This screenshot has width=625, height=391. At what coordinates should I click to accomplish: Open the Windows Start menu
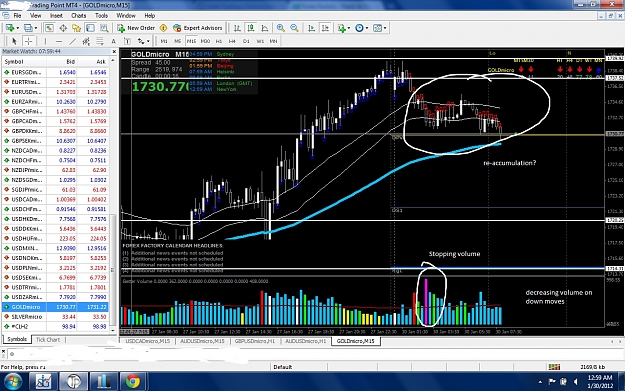click(x=13, y=381)
